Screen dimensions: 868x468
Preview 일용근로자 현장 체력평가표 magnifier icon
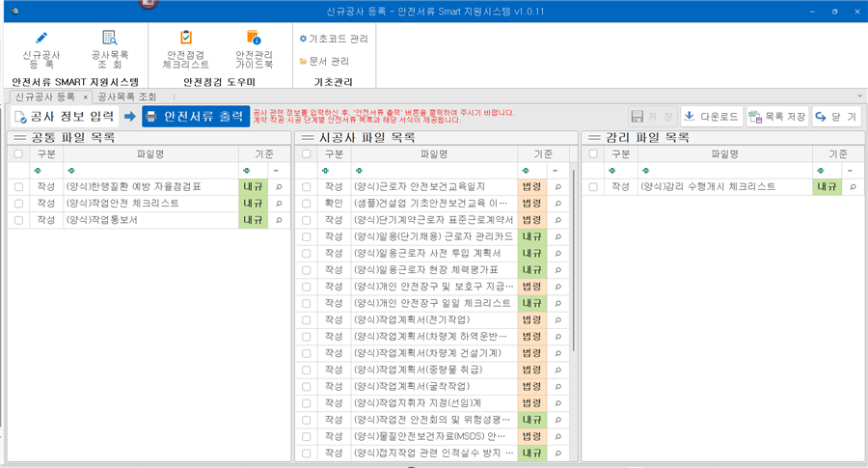tap(558, 270)
